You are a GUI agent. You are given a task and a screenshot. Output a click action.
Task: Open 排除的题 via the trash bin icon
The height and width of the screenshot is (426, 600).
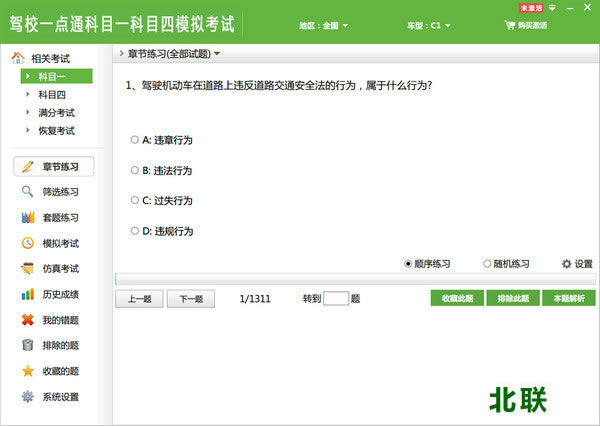click(x=28, y=346)
